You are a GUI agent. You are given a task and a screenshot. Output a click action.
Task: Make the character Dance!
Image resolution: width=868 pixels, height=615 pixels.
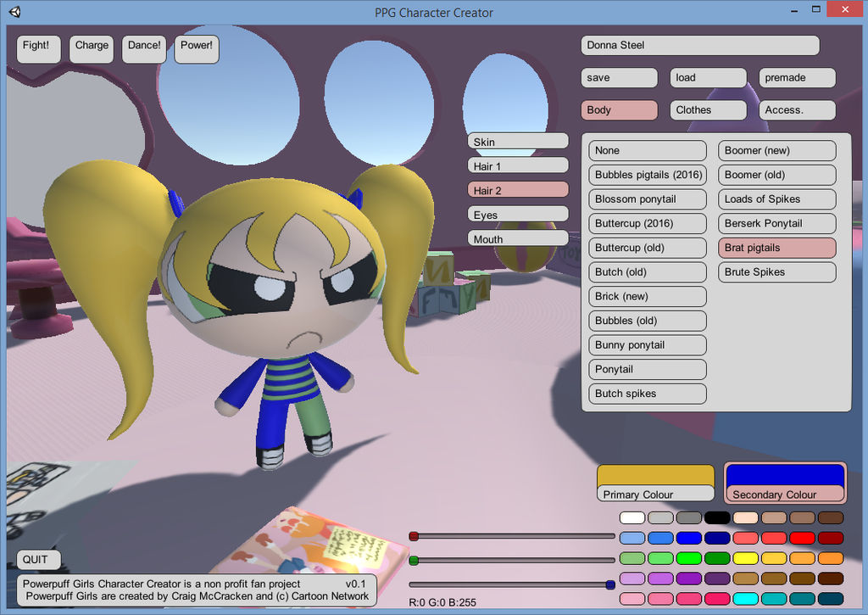(x=143, y=48)
